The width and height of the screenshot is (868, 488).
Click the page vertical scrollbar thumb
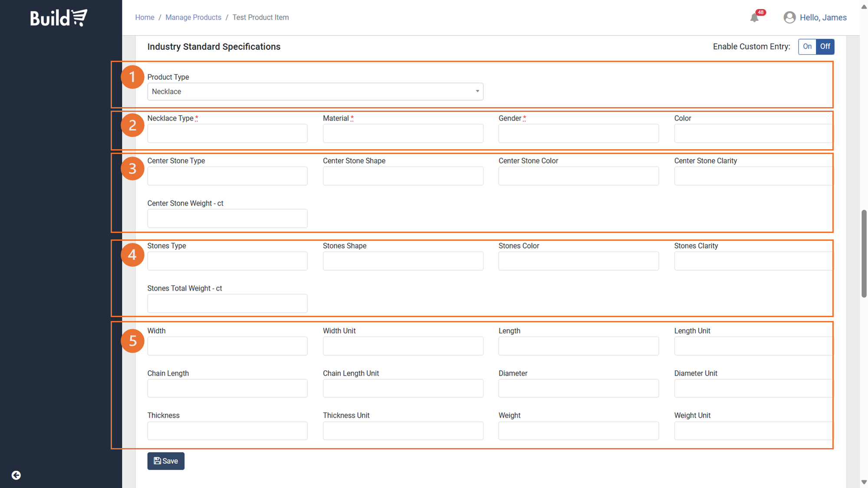[x=864, y=254]
